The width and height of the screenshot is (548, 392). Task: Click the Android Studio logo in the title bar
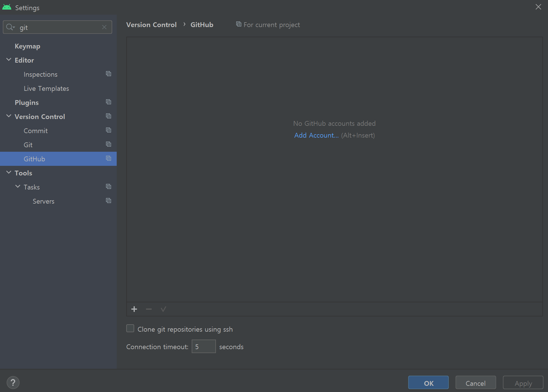(7, 7)
